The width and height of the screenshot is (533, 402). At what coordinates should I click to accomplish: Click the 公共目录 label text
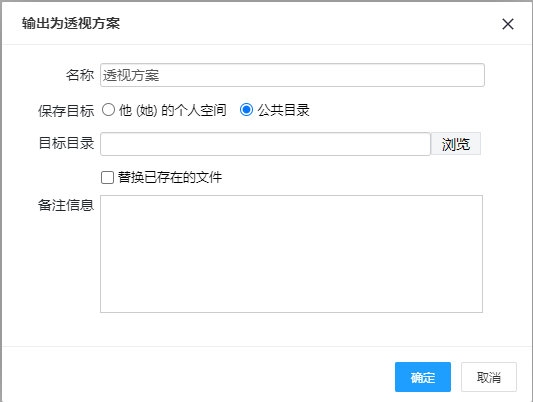(283, 110)
